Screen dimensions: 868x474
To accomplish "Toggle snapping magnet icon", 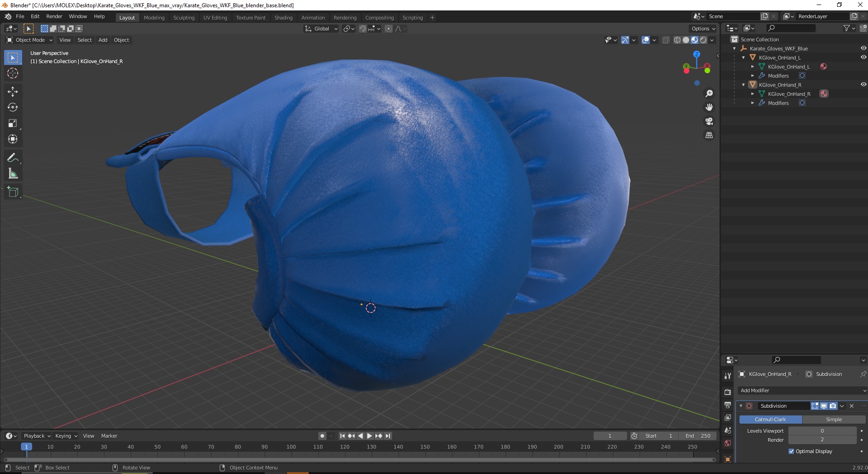I will point(362,29).
